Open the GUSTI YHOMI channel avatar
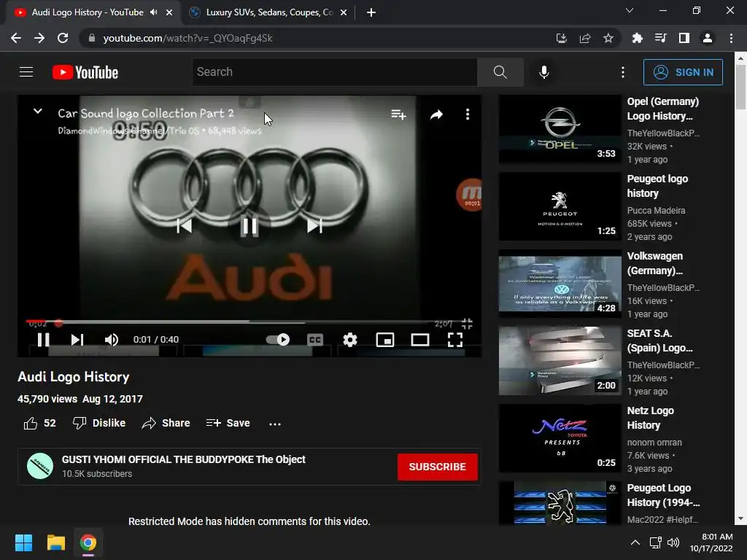The height and width of the screenshot is (560, 747). (40, 466)
